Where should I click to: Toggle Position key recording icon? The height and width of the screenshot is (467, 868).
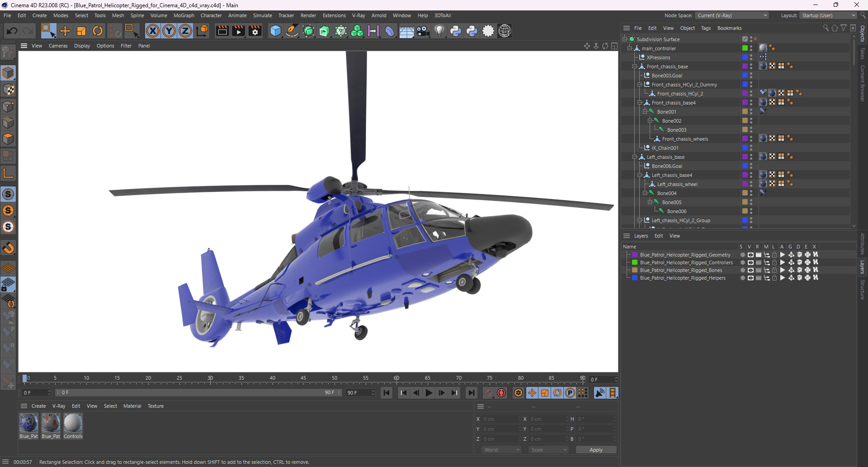pyautogui.click(x=532, y=393)
